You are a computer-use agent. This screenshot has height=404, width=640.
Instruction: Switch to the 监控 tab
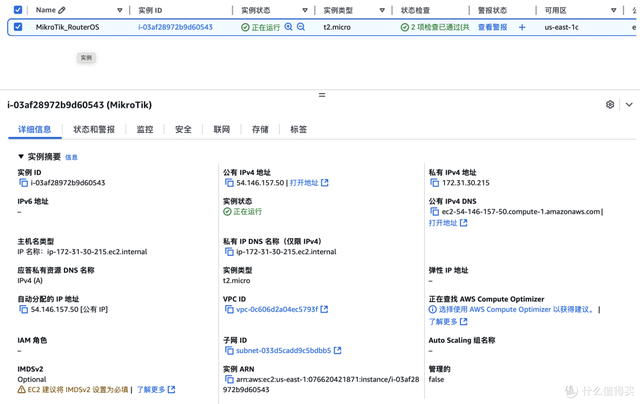[145, 129]
